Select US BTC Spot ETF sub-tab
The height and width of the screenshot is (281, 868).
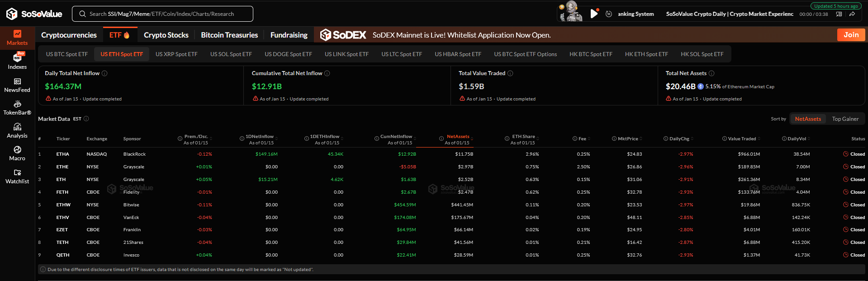coord(67,54)
